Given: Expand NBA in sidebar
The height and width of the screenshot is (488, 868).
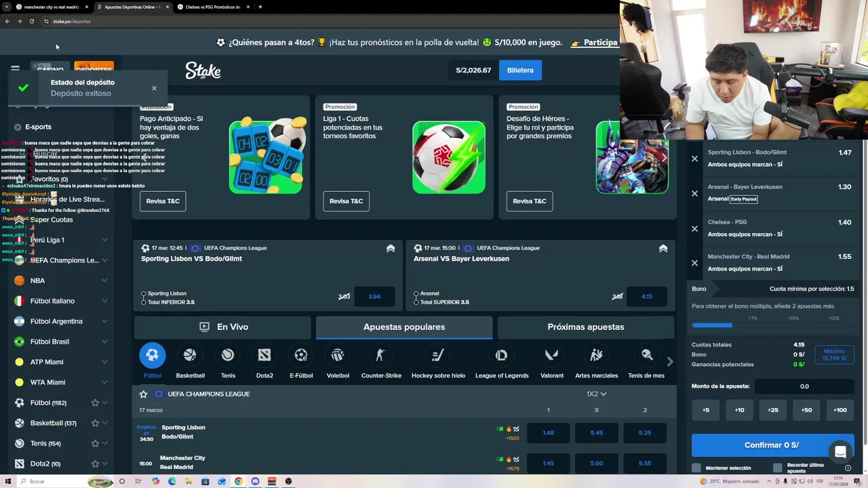Looking at the screenshot, I should coord(104,281).
